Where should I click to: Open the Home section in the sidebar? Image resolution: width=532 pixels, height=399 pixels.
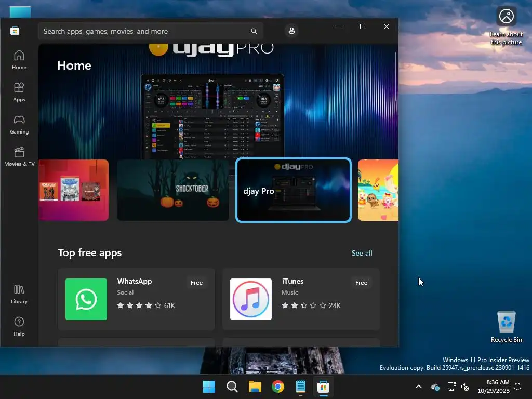pos(19,60)
